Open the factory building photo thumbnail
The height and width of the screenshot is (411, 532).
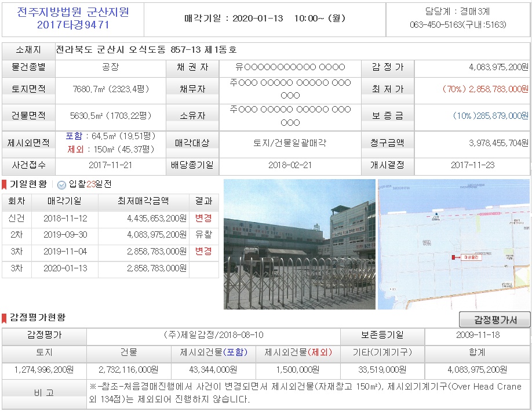click(300, 245)
